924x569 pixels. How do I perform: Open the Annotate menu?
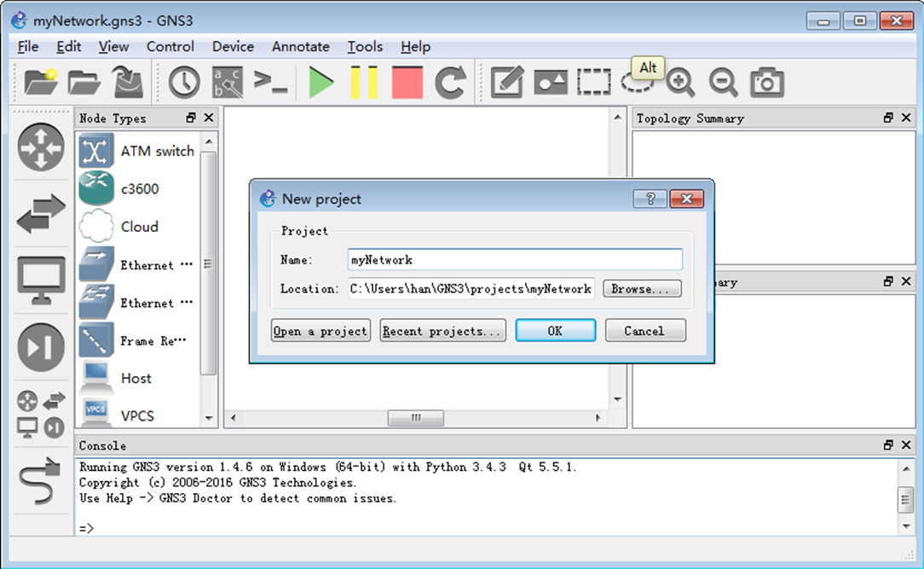[x=301, y=47]
